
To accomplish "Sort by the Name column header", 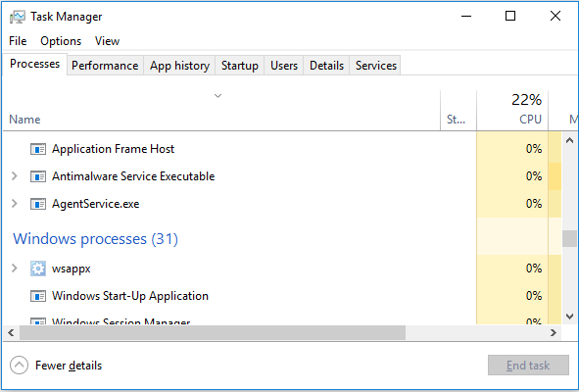I will tap(221, 111).
